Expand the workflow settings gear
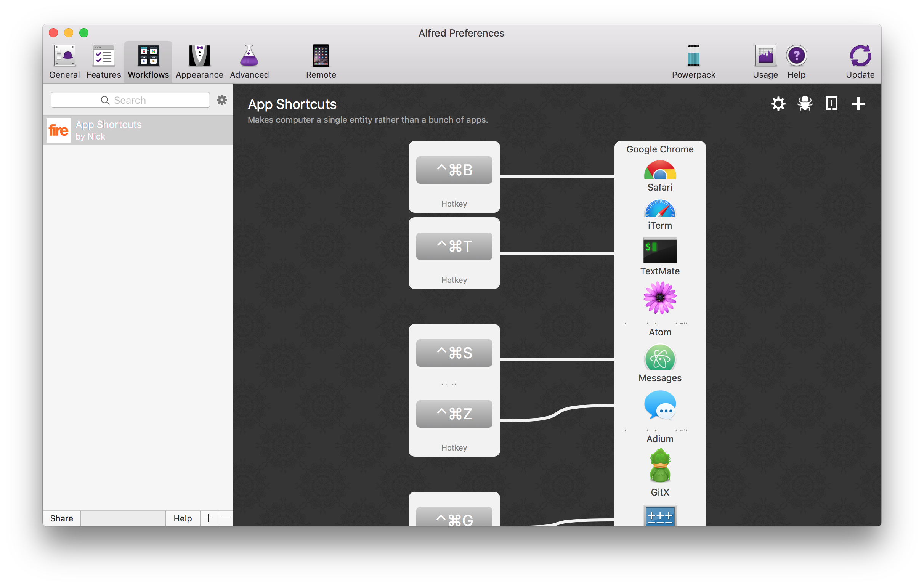Viewport: 924px width, 587px height. pos(778,103)
